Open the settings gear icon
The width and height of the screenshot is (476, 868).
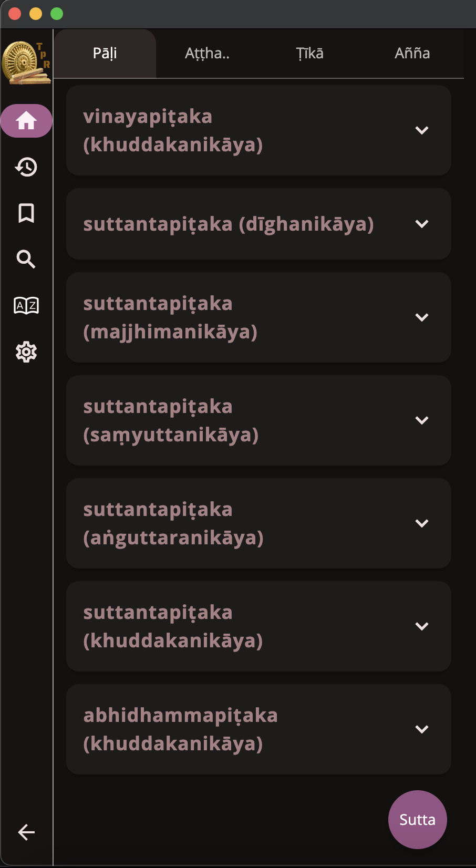pos(26,352)
